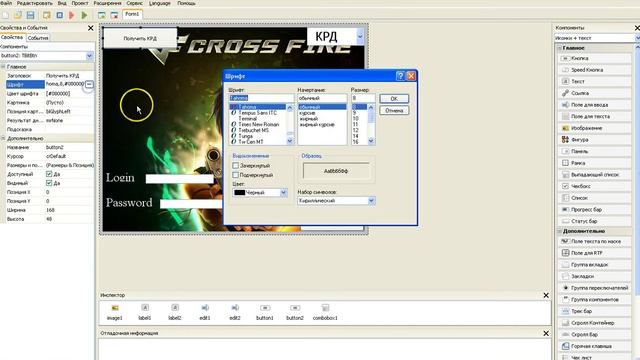Choose Times New Roman in font list
Image resolution: width=640 pixels, height=360 pixels.
coord(258,124)
